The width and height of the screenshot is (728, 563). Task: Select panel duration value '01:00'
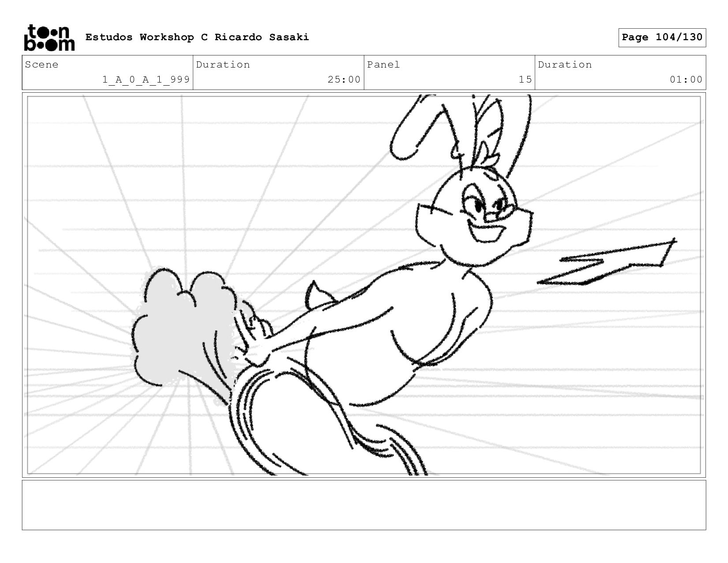click(x=686, y=79)
